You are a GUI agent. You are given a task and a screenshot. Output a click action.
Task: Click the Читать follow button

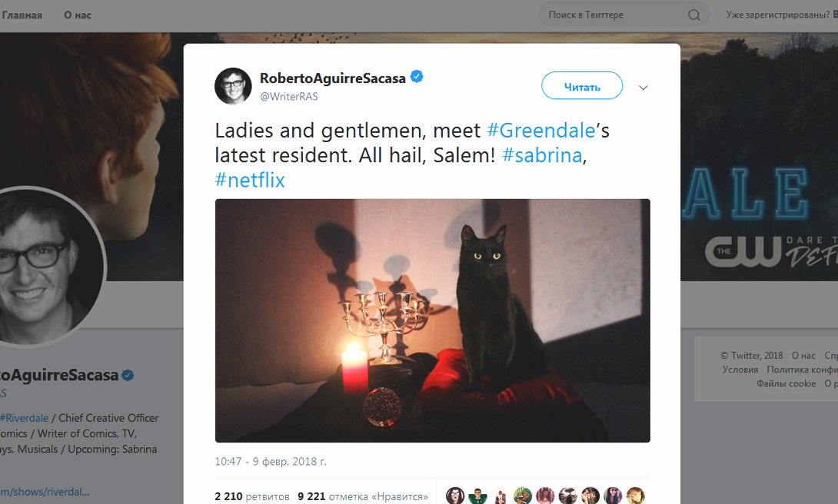[582, 85]
